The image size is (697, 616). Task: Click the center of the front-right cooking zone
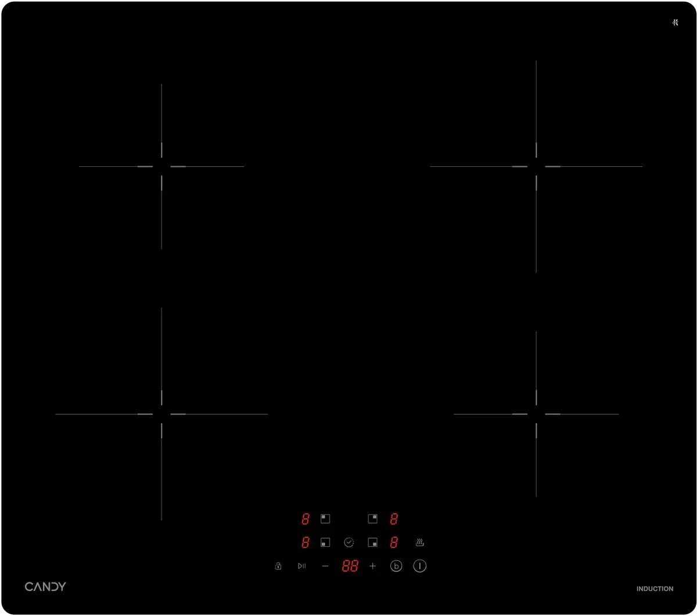[536, 414]
